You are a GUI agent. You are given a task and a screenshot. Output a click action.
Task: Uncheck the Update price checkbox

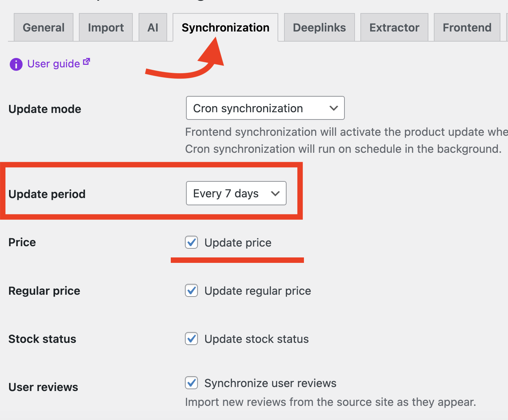[191, 242]
